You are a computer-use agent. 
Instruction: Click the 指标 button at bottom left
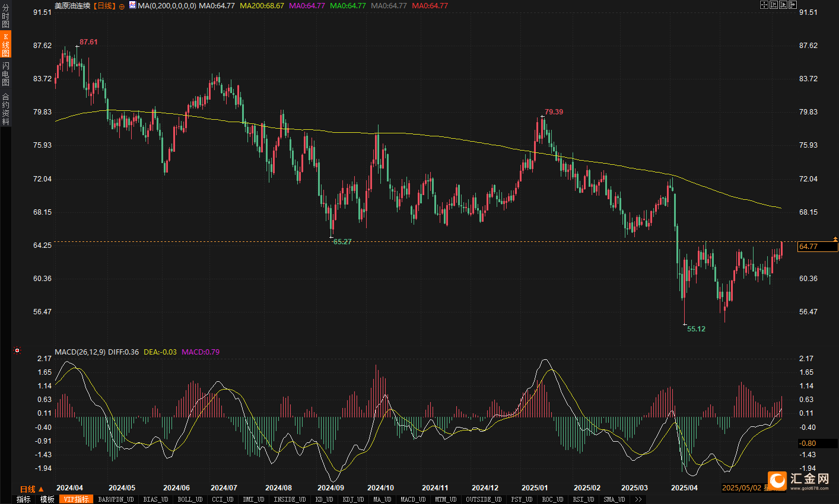point(23,499)
